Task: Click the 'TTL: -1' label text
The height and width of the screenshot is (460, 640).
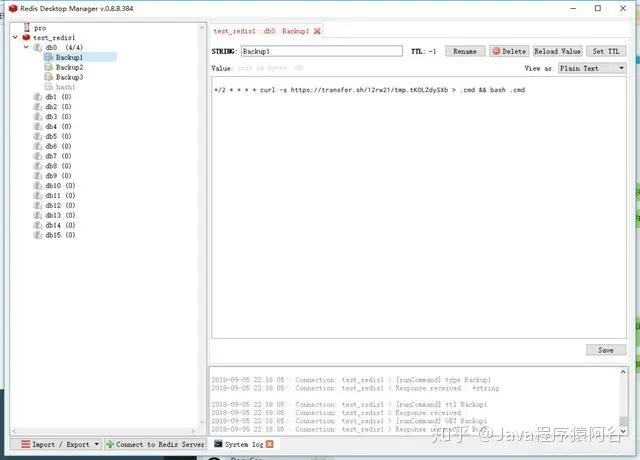Action: pos(424,51)
